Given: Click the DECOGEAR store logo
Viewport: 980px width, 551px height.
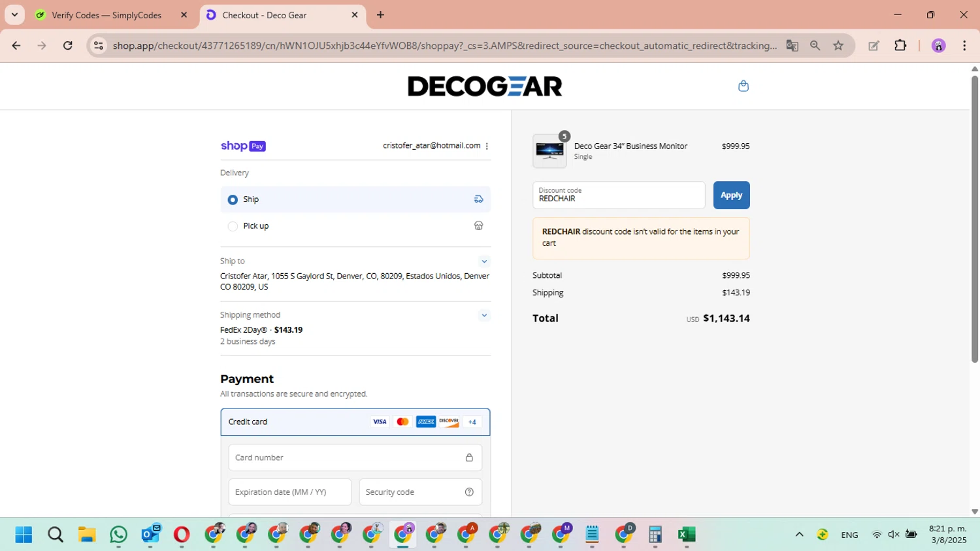Looking at the screenshot, I should point(485,86).
